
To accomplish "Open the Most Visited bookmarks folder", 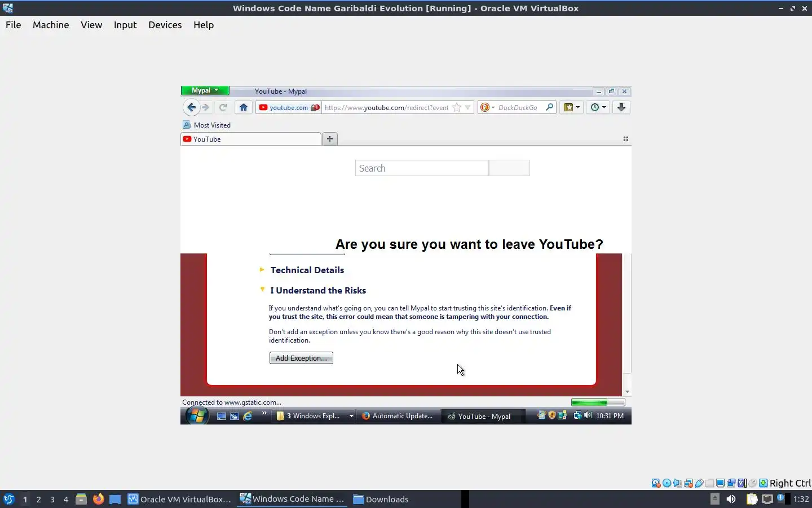I will pos(206,125).
